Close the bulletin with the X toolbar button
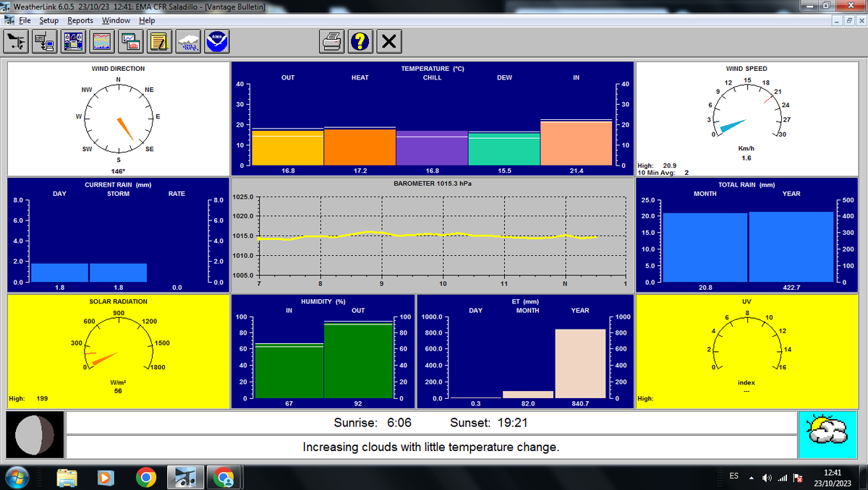 (x=389, y=42)
